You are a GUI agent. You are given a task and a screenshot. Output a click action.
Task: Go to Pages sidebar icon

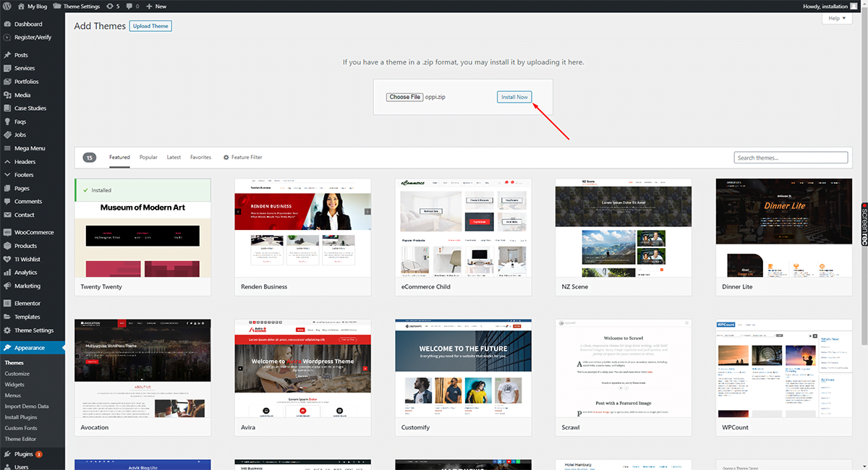click(7, 188)
